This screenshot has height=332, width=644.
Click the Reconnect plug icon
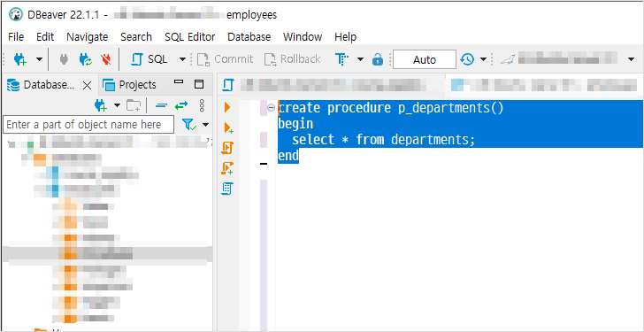86,59
